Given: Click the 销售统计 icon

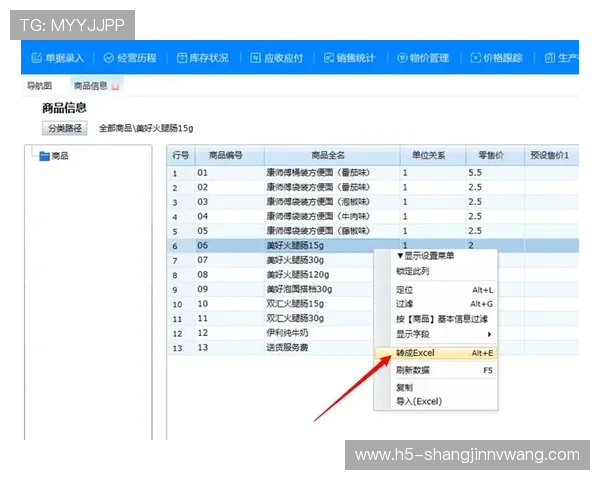Looking at the screenshot, I should (329, 58).
